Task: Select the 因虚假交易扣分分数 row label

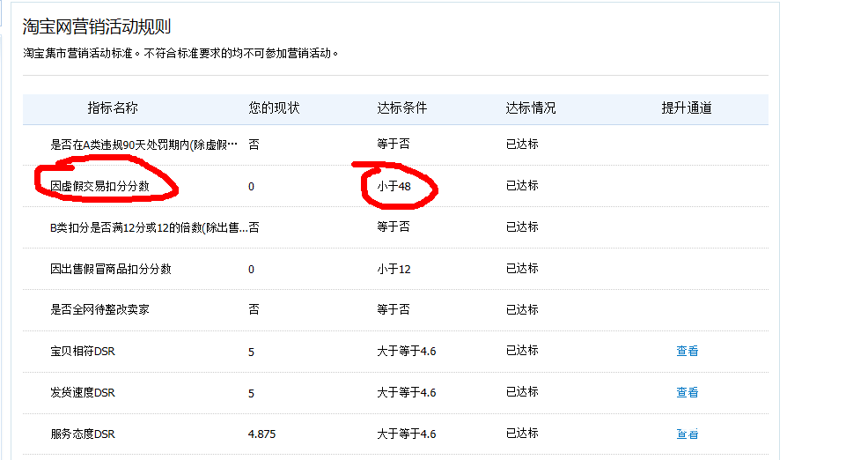Action: [99, 186]
